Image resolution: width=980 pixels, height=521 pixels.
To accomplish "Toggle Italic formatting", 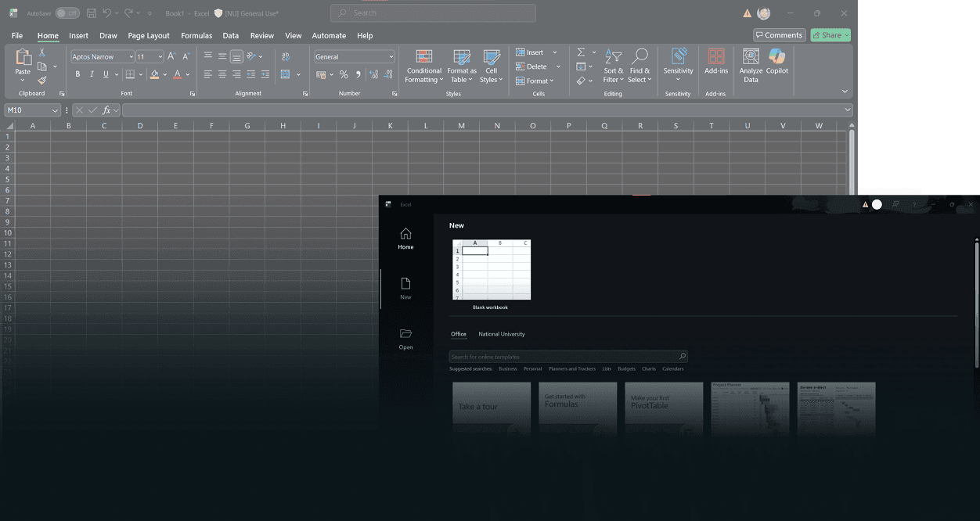I will pyautogui.click(x=92, y=74).
